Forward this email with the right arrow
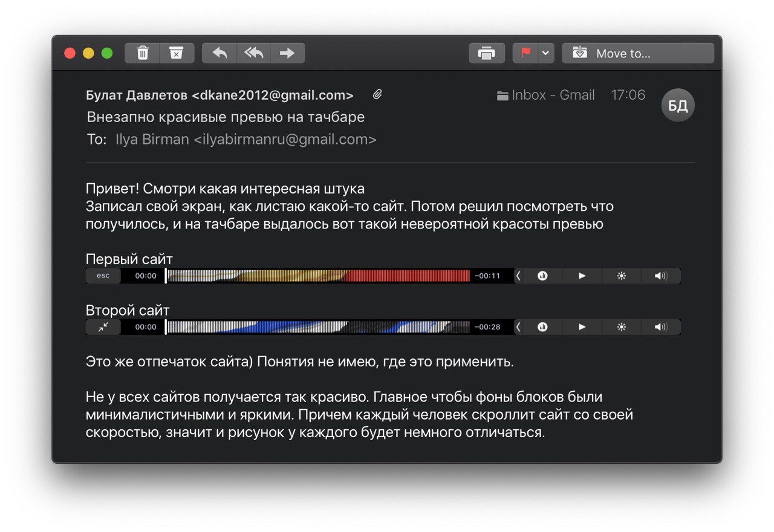This screenshot has width=774, height=532. click(x=287, y=53)
